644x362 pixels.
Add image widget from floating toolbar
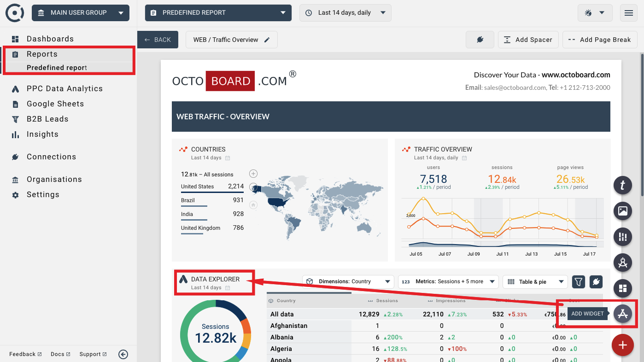pyautogui.click(x=623, y=211)
